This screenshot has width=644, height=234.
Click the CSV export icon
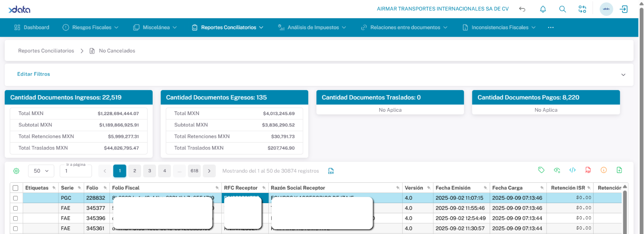pos(331,171)
